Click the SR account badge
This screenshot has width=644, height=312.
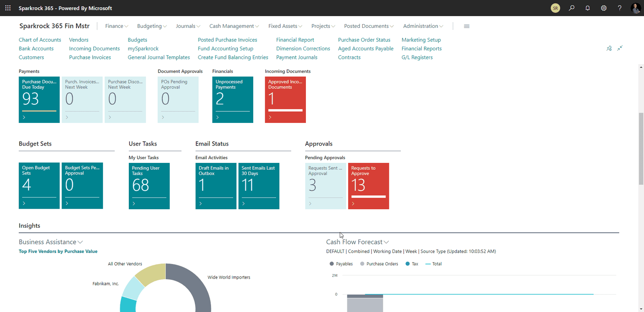tap(555, 8)
